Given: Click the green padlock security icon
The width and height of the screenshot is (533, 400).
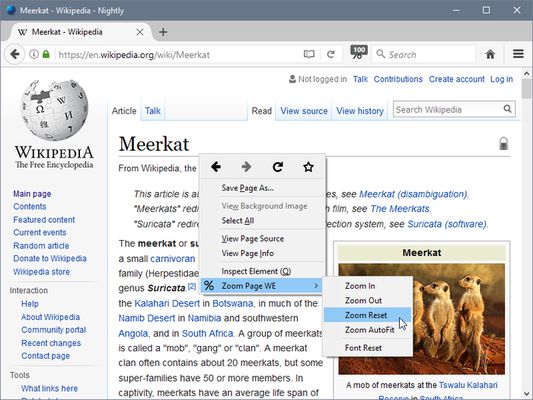Looking at the screenshot, I should [46, 54].
